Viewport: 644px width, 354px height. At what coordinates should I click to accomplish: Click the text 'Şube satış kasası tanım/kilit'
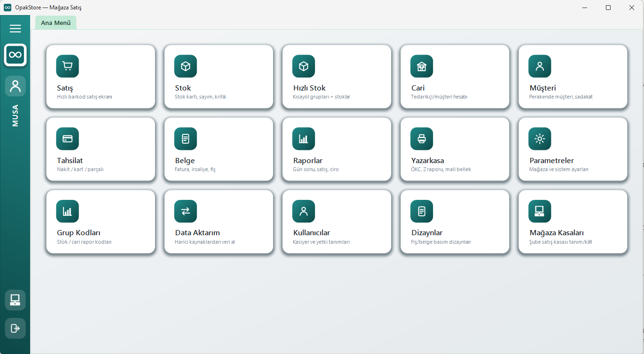(x=561, y=242)
